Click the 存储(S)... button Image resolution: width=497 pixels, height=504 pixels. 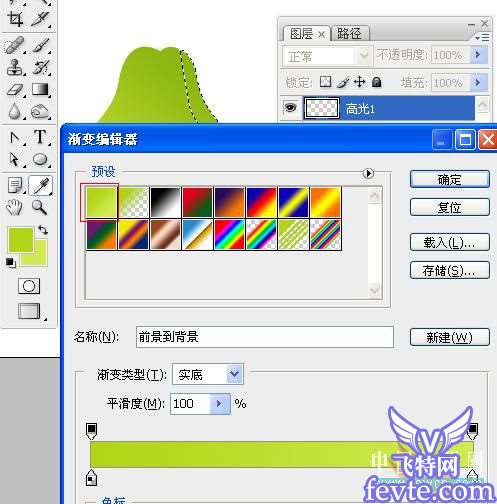[450, 270]
